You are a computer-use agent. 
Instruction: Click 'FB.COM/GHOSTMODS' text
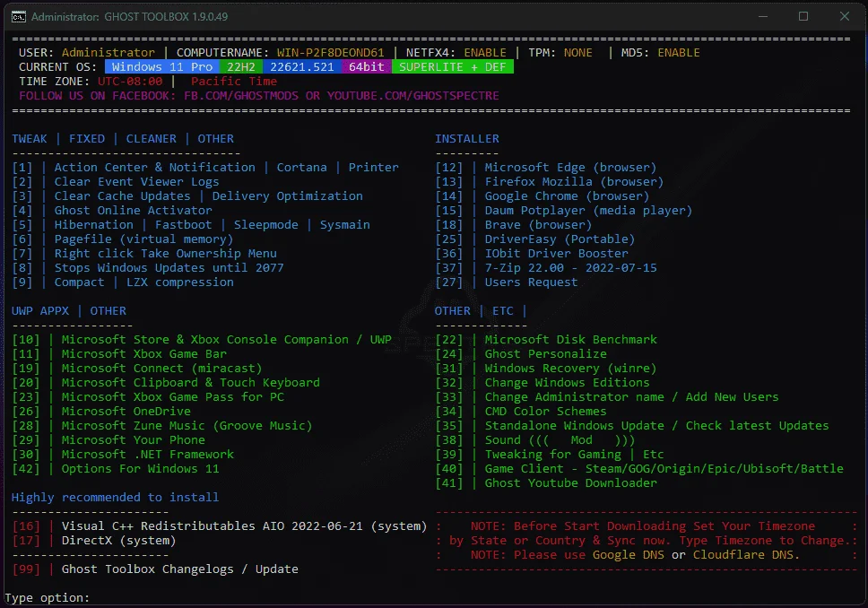[241, 96]
